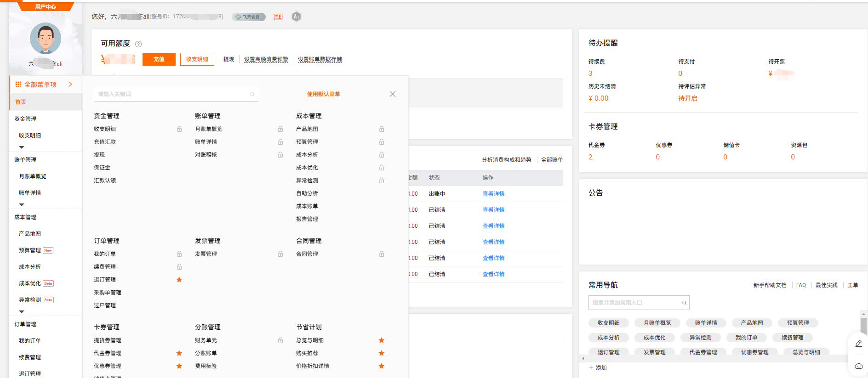Click the user avatar picture
This screenshot has height=378, width=868.
[46, 39]
